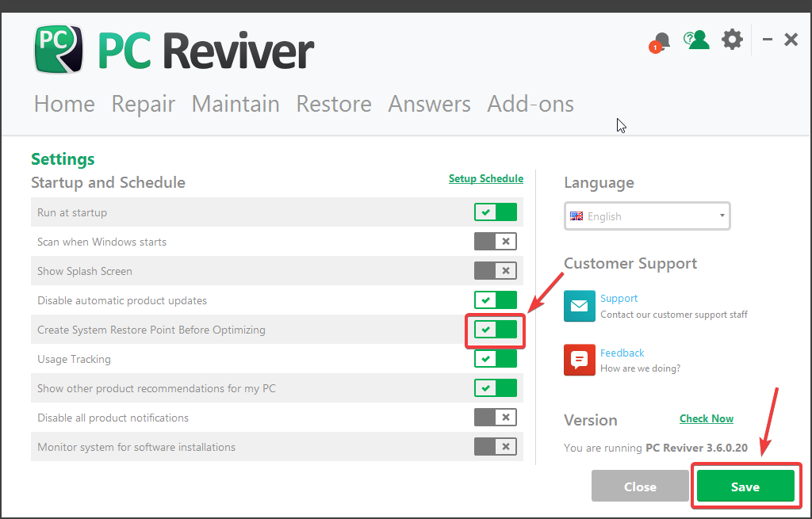
Task: Switch off Usage Tracking
Action: coord(496,359)
